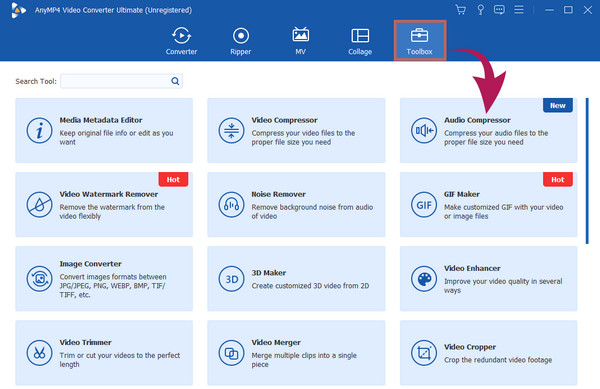This screenshot has width=600, height=389.
Task: Click the Video Cropper icon
Action: (424, 353)
